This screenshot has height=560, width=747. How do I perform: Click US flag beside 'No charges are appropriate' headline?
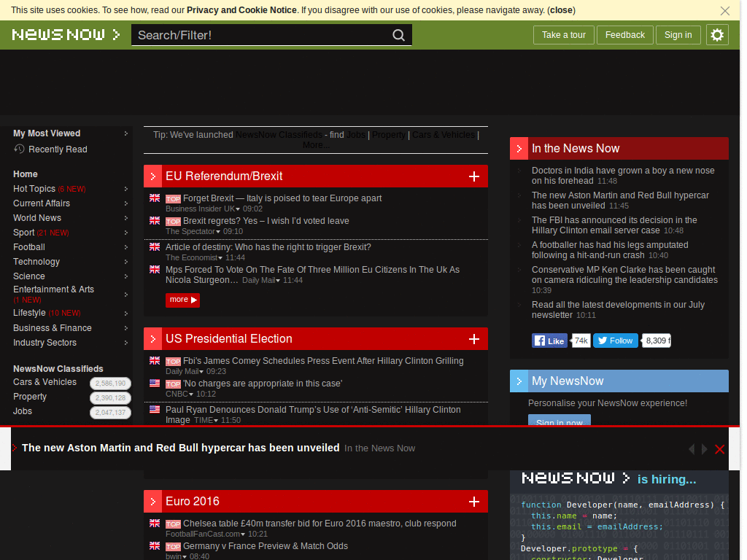pos(155,383)
